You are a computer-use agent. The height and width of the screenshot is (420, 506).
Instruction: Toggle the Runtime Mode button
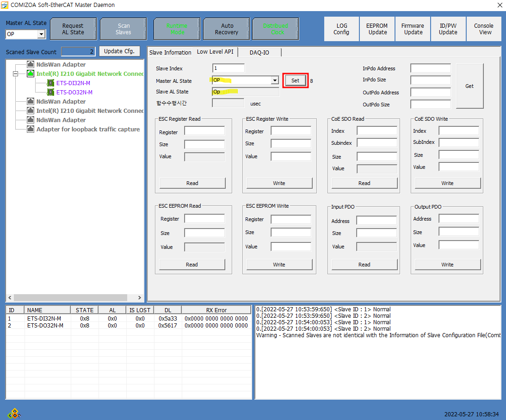177,29
